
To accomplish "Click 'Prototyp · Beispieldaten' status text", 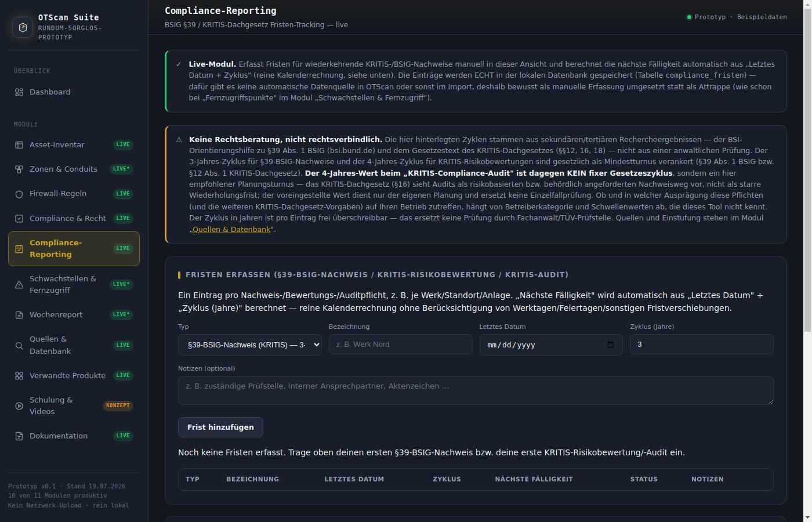I will pos(741,17).
